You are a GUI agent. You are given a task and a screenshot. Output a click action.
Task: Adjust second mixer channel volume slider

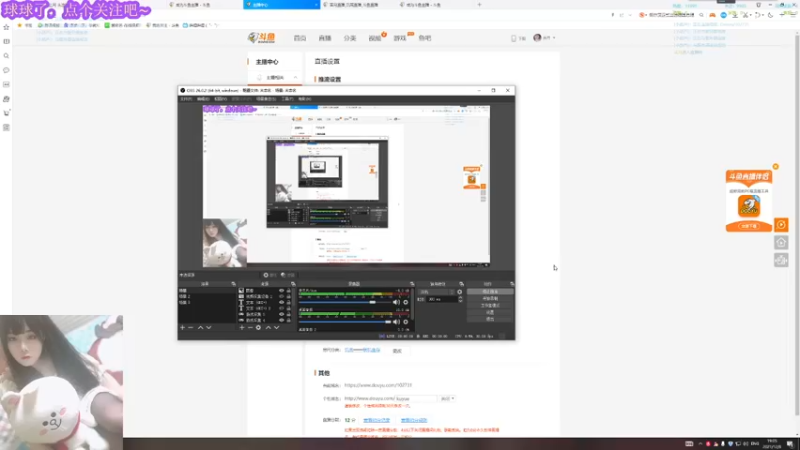tap(345, 322)
